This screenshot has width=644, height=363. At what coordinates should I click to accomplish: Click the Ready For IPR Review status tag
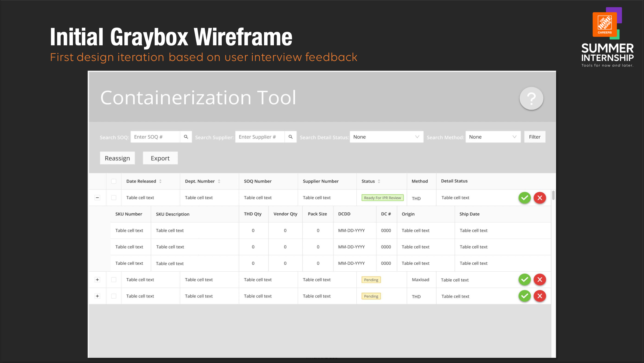(382, 198)
